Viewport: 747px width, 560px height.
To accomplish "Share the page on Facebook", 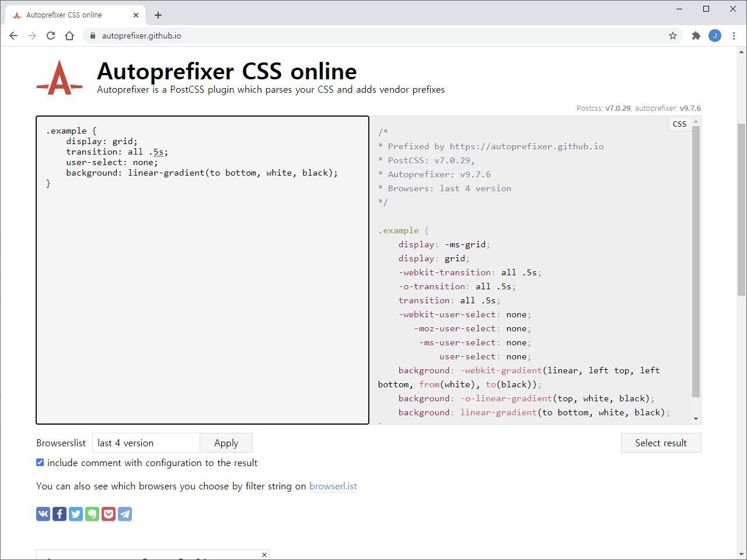I will coord(60,514).
